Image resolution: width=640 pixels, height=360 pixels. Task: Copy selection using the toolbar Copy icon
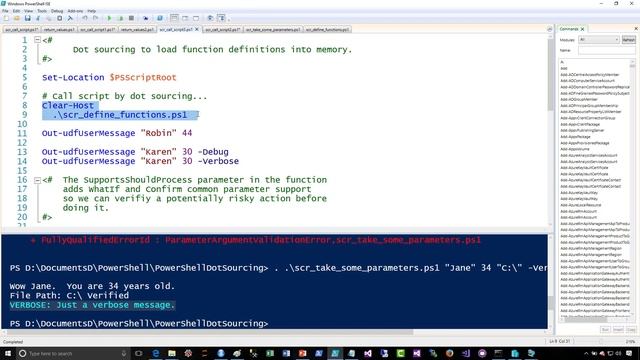click(x=49, y=18)
